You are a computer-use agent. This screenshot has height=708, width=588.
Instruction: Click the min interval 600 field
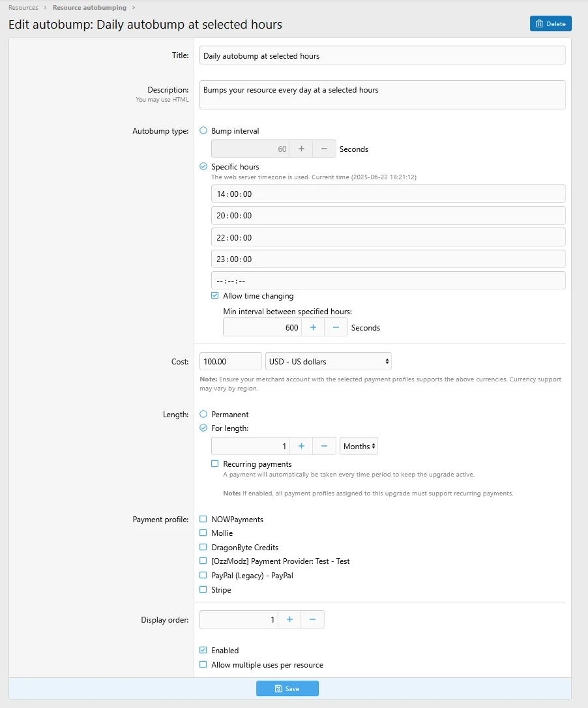point(263,327)
